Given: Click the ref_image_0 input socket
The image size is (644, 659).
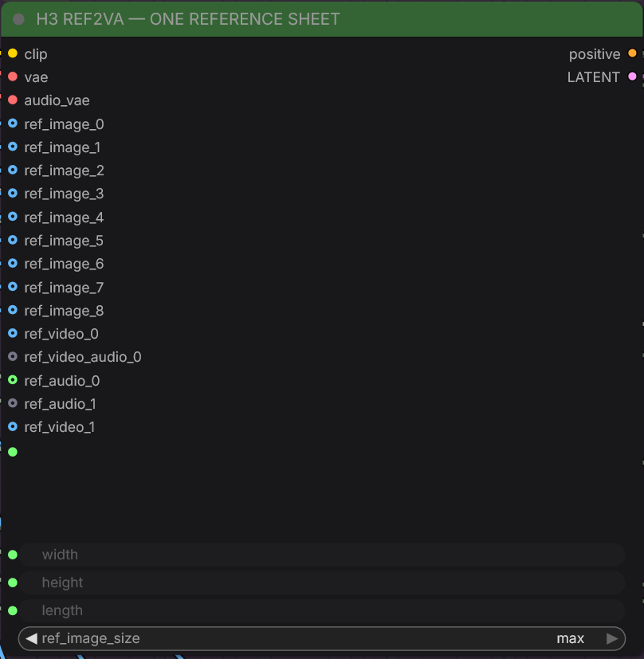Looking at the screenshot, I should [13, 124].
